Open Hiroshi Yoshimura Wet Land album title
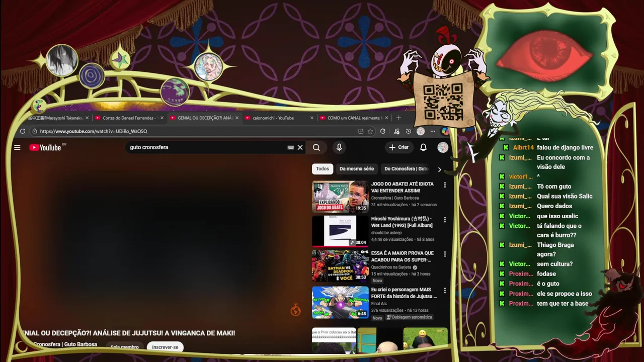 point(402,222)
